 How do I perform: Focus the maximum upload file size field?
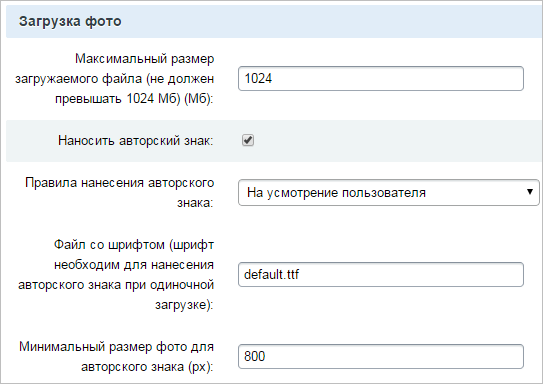point(381,79)
